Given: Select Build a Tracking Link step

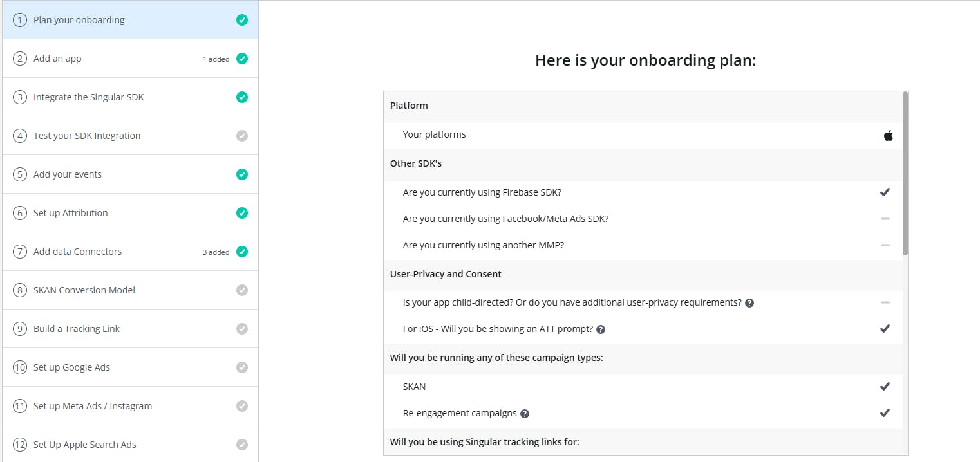Looking at the screenshot, I should [x=77, y=329].
